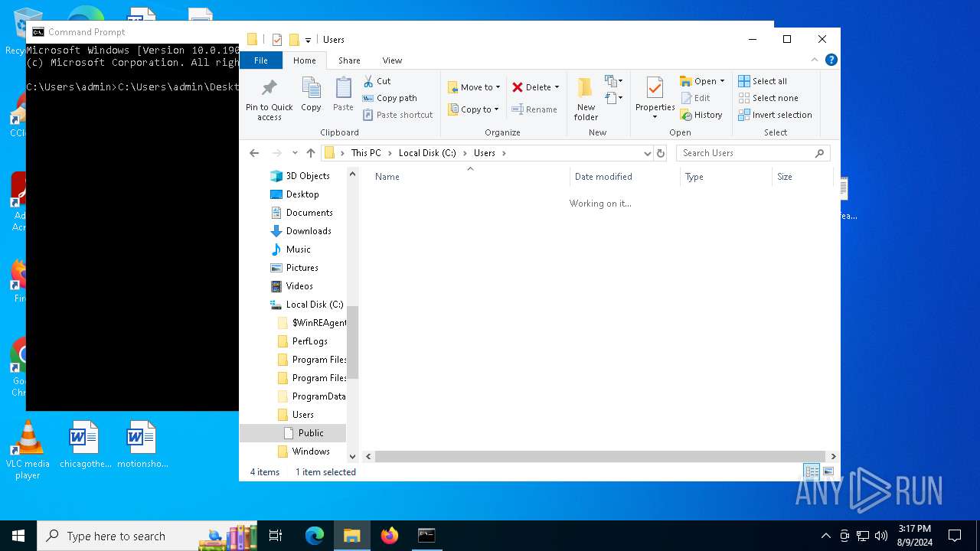Sort by the Type column header
Viewport: 980px width, 551px height.
pos(726,177)
